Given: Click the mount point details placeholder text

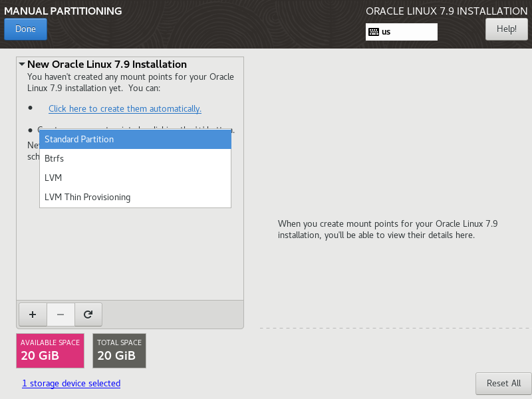Looking at the screenshot, I should pyautogui.click(x=388, y=229).
